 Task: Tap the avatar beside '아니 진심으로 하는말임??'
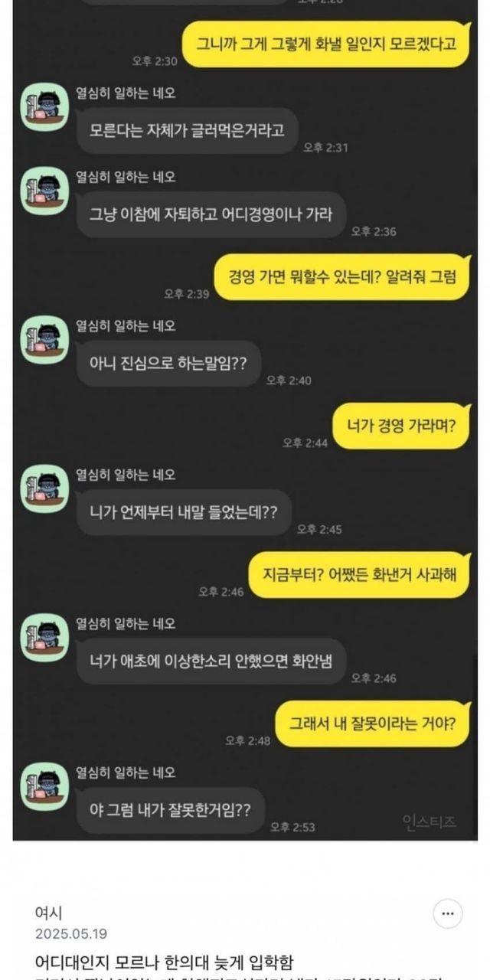tap(44, 339)
